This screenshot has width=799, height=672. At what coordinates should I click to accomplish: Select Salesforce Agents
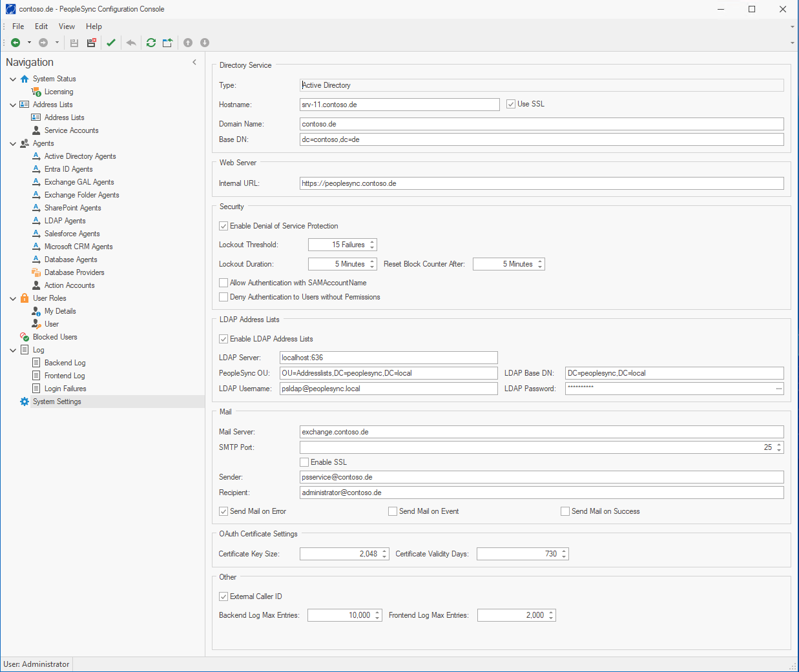(x=72, y=234)
